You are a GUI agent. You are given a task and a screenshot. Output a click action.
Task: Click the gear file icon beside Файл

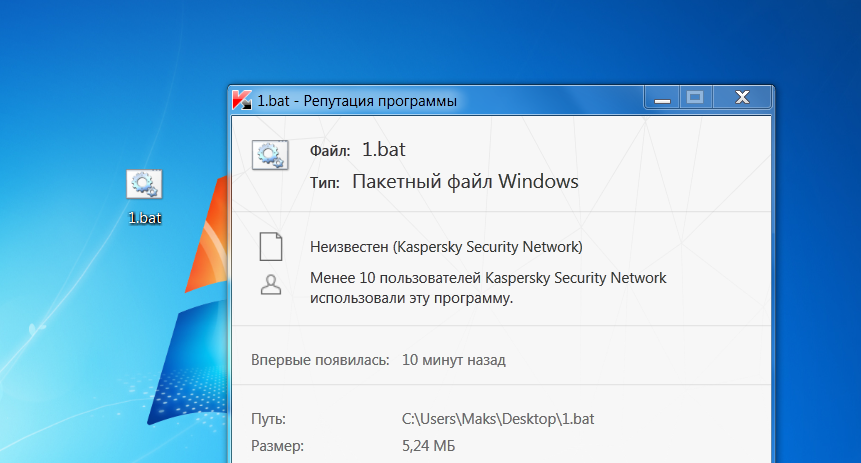click(x=270, y=155)
